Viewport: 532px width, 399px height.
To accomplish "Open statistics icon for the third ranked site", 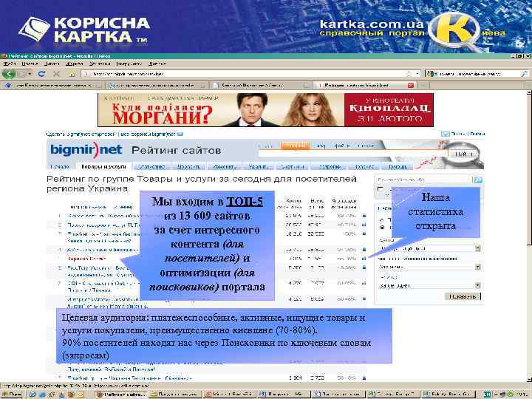I will point(364,233).
